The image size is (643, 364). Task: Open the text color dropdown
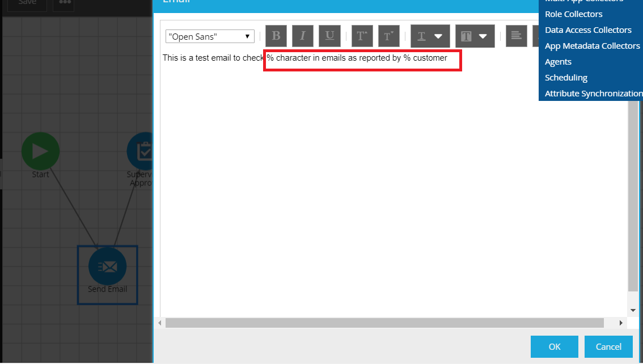coord(430,35)
